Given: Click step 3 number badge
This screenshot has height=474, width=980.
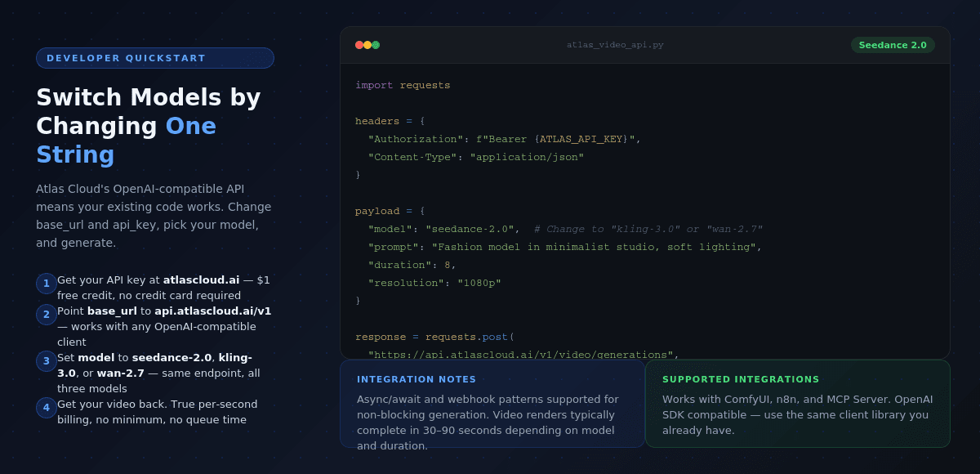Looking at the screenshot, I should (x=47, y=361).
